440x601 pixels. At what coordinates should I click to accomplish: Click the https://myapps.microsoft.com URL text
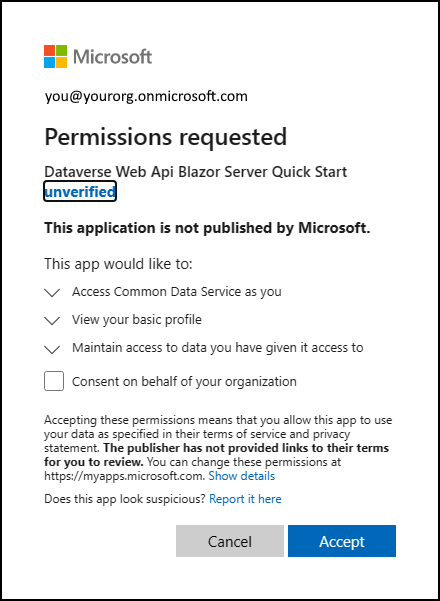[125, 476]
